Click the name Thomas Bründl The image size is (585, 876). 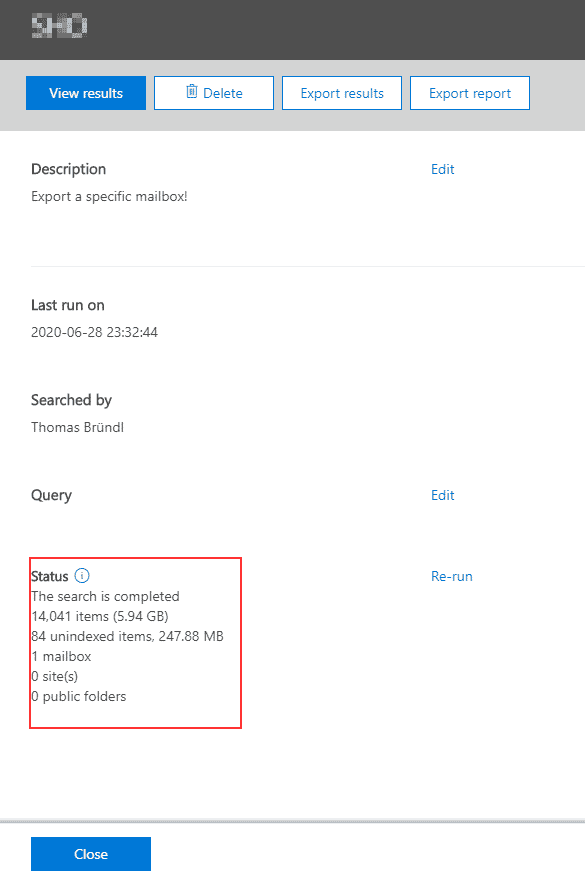(78, 427)
